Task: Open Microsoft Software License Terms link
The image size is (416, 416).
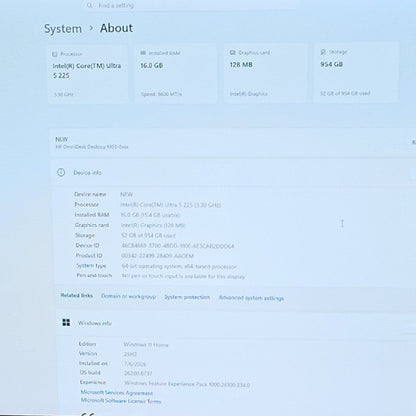Action: (x=121, y=401)
